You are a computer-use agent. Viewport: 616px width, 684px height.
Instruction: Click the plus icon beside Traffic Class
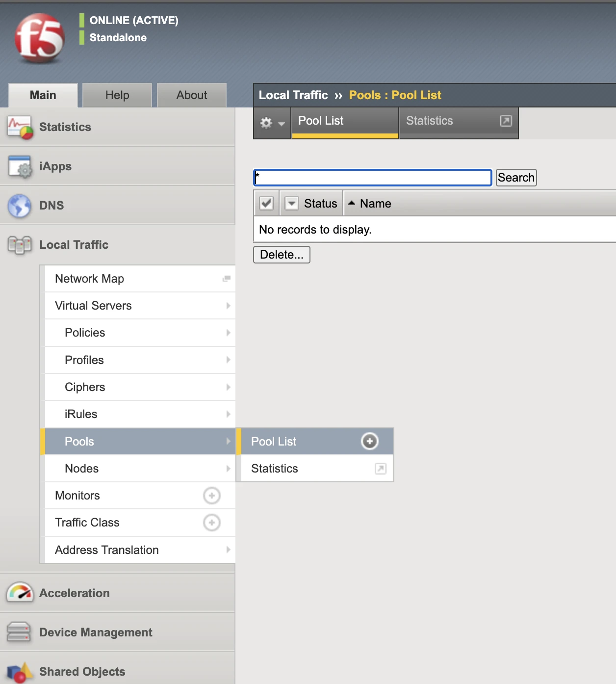click(211, 523)
